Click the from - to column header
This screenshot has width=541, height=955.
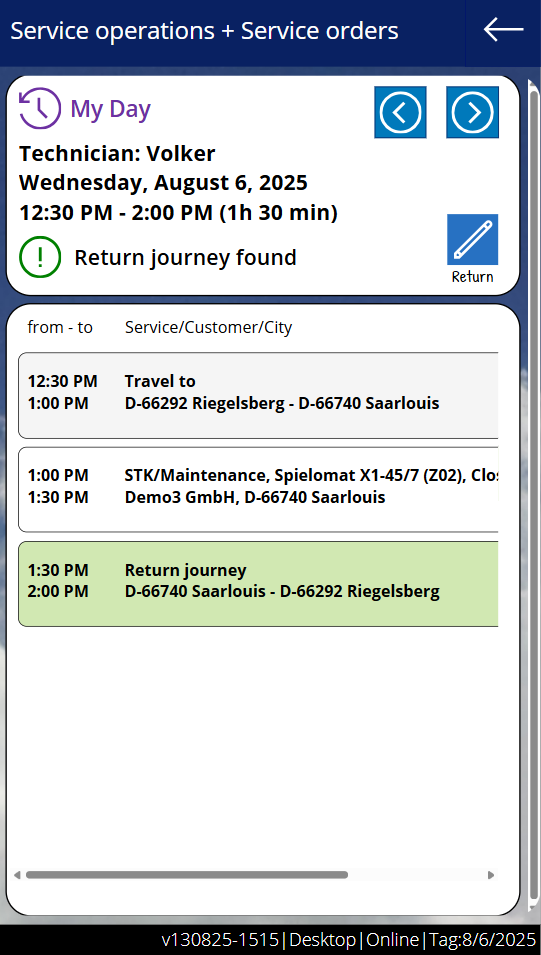[x=60, y=328]
